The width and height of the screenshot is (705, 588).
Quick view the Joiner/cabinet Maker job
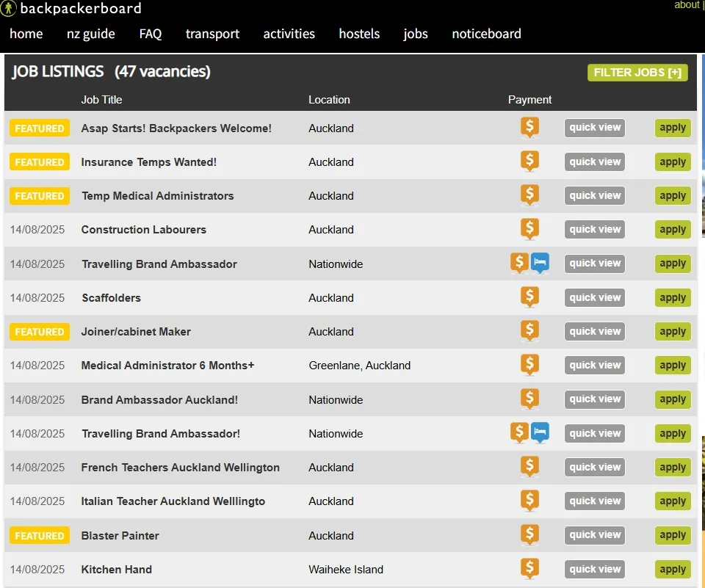(594, 331)
